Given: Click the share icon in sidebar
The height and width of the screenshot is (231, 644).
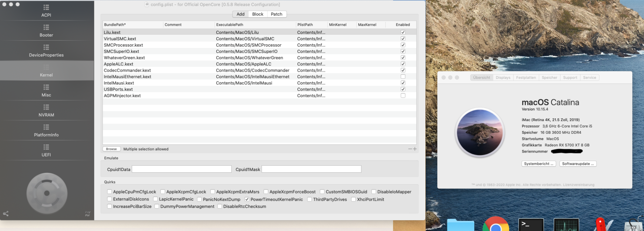Looking at the screenshot, I should tap(6, 214).
